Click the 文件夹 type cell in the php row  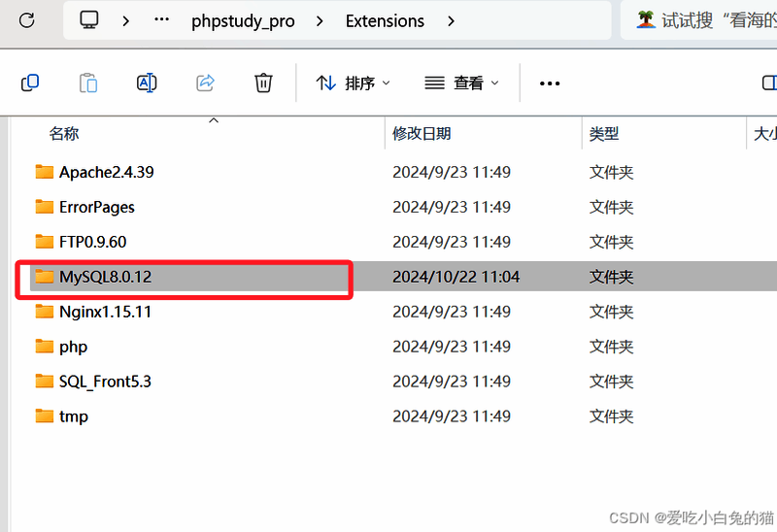pyautogui.click(x=612, y=347)
